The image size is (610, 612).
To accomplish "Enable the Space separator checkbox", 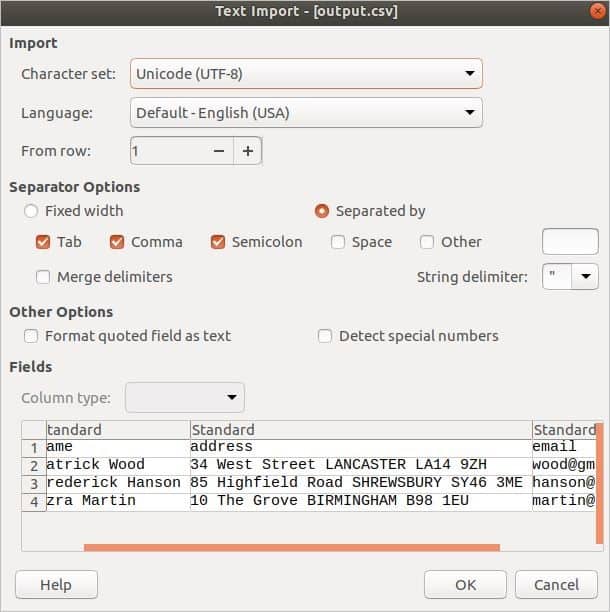I will click(x=338, y=242).
